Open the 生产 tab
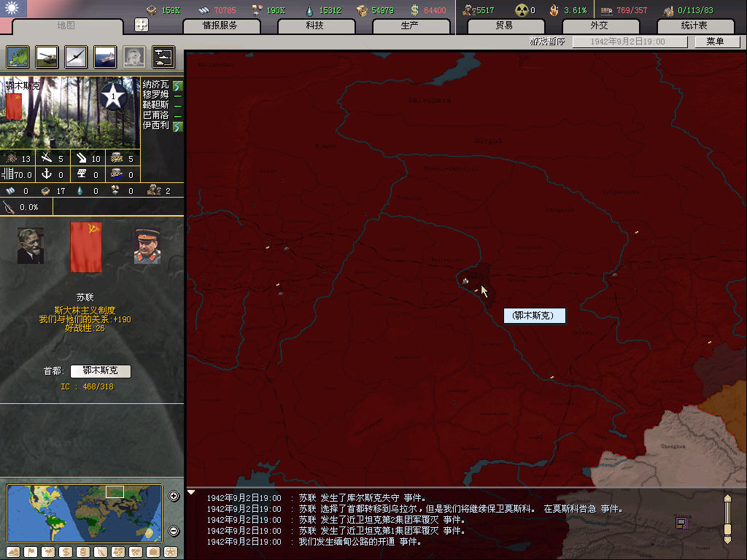 point(410,26)
